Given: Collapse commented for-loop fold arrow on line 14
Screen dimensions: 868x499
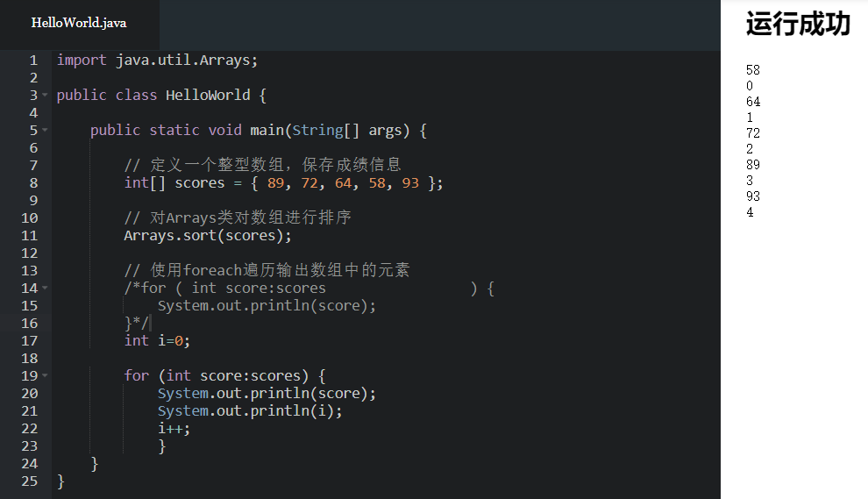Looking at the screenshot, I should click(x=46, y=288).
